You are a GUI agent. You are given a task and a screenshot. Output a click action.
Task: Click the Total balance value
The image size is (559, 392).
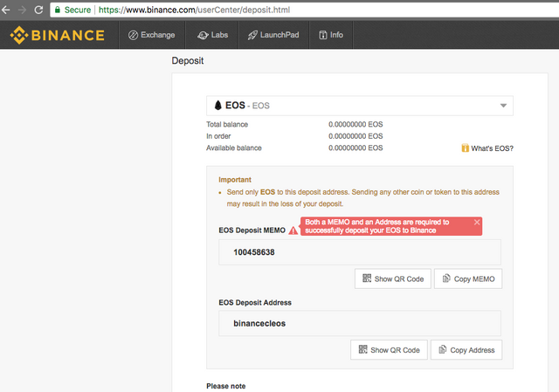[x=355, y=124]
